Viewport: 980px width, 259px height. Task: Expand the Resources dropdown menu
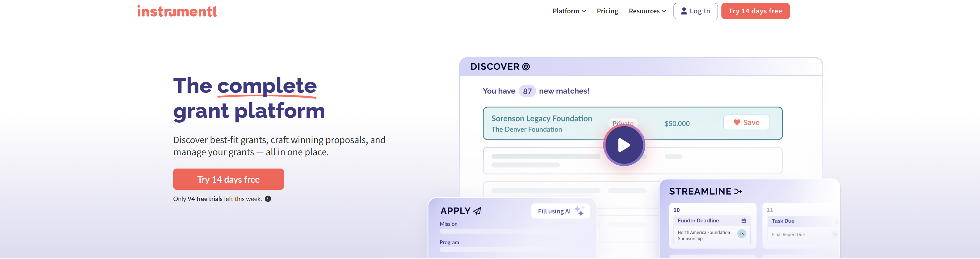tap(647, 12)
